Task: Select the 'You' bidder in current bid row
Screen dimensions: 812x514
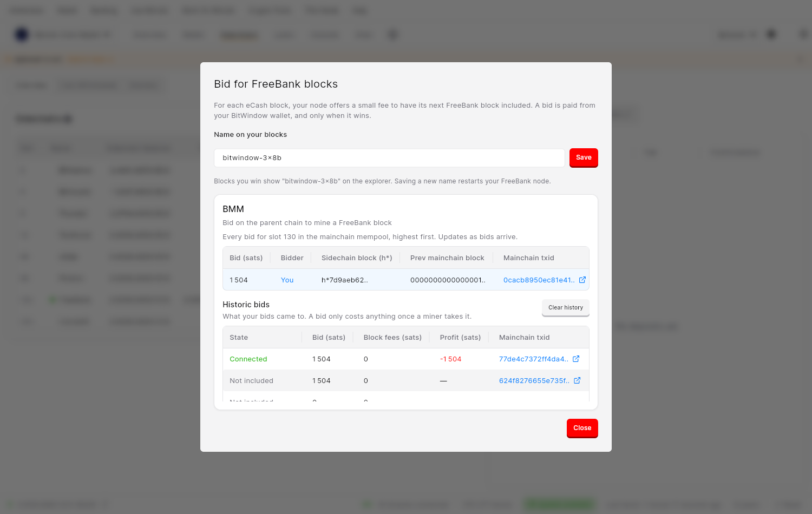Action: [287, 280]
